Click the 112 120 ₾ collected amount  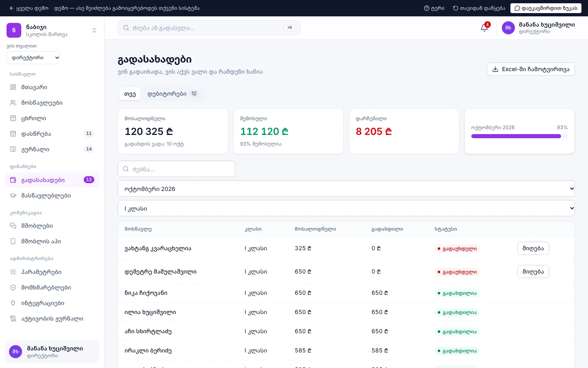click(x=264, y=131)
